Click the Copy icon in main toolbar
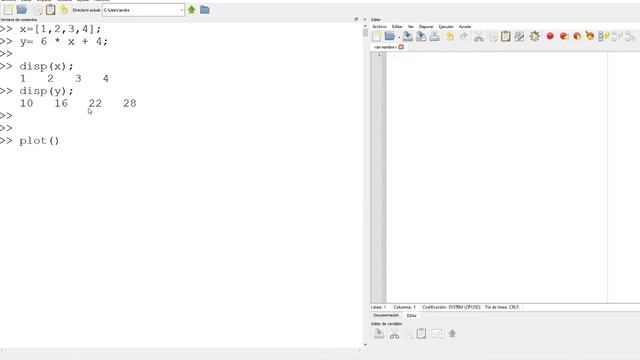640x360 pixels. pos(38,10)
